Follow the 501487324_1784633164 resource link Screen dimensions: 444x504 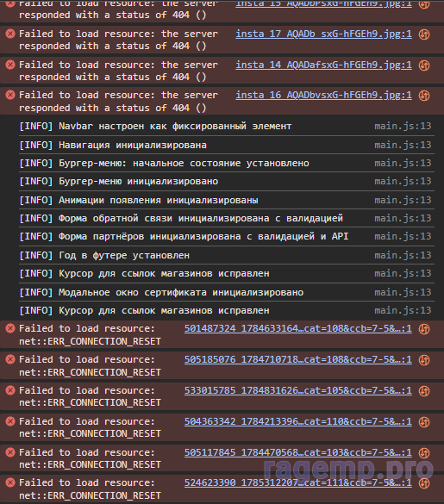pyautogui.click(x=298, y=329)
